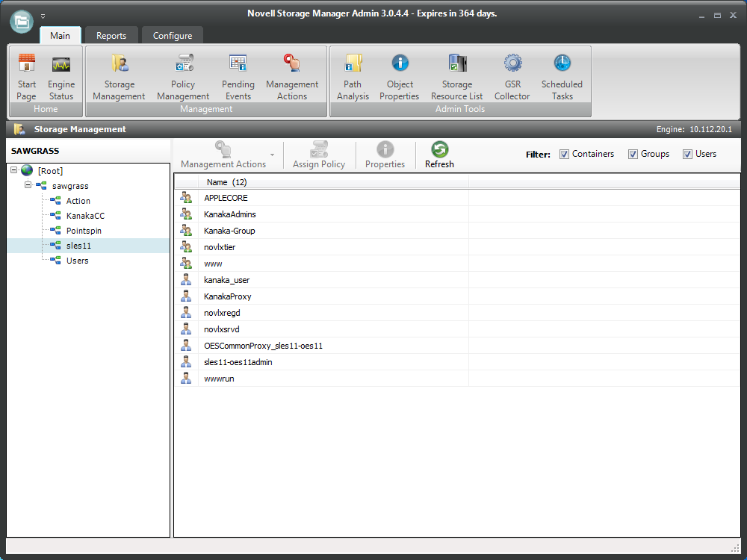Select the Users container in tree
747x560 pixels.
[77, 261]
